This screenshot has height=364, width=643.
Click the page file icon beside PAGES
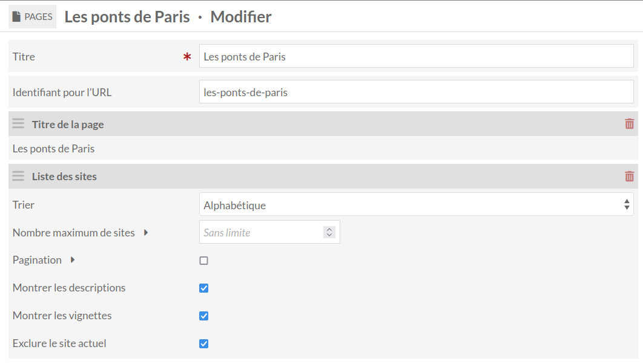tap(16, 17)
